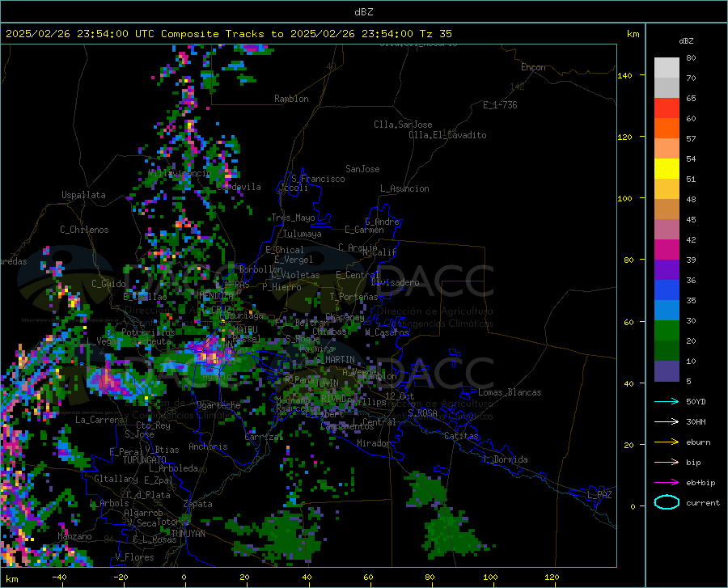Select the slate purple 5-10 dBZ swatch
Image resolution: width=728 pixels, height=588 pixels.
coord(667,371)
